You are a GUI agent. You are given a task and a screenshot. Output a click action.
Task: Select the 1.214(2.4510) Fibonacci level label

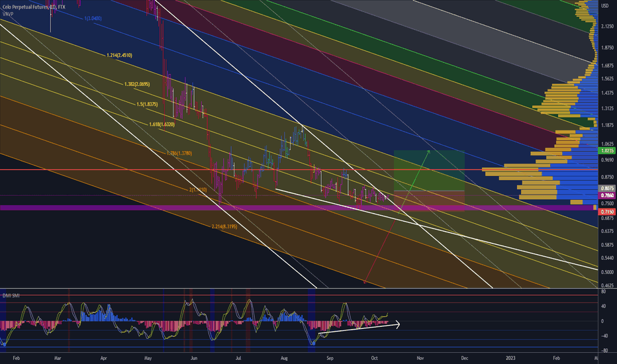tap(119, 56)
